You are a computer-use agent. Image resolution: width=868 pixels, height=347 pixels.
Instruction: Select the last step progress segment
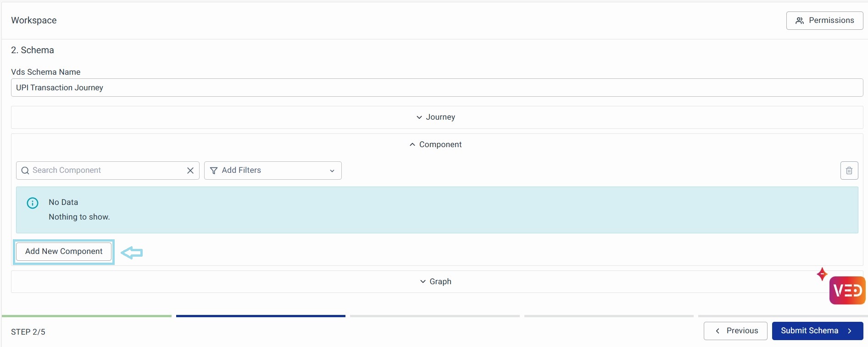click(x=782, y=316)
